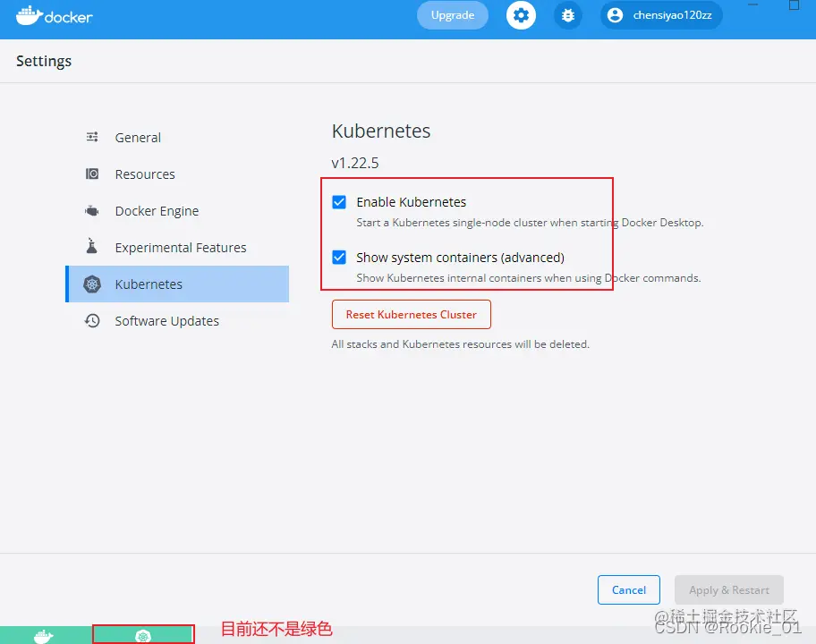816x644 pixels.
Task: Click the Reset Kubernetes Cluster button
Action: coord(411,314)
